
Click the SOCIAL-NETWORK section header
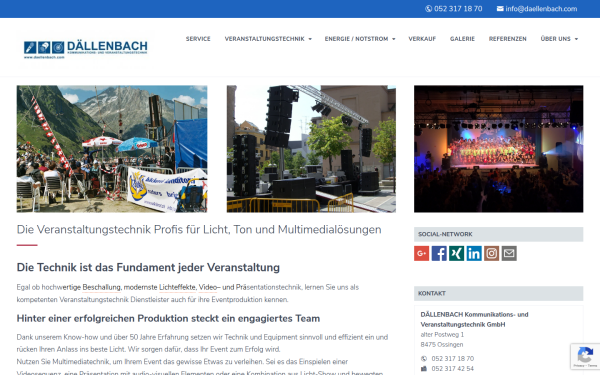(499, 234)
